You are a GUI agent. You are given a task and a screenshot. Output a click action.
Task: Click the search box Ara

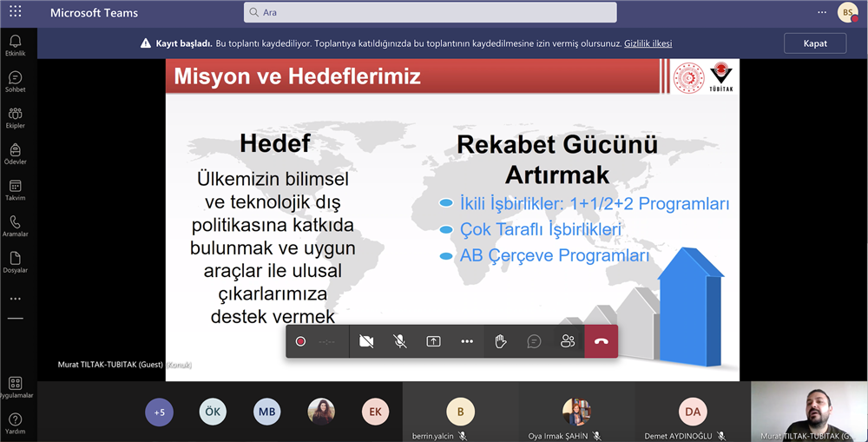pyautogui.click(x=431, y=12)
